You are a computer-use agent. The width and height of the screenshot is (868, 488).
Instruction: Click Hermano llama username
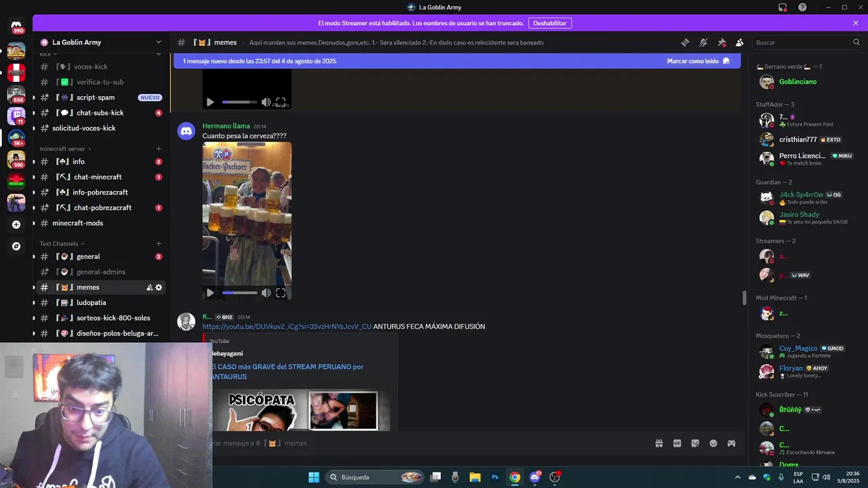tap(226, 126)
